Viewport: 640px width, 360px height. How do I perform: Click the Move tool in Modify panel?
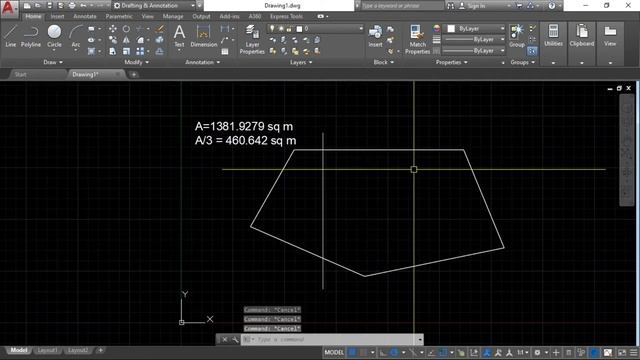point(113,29)
